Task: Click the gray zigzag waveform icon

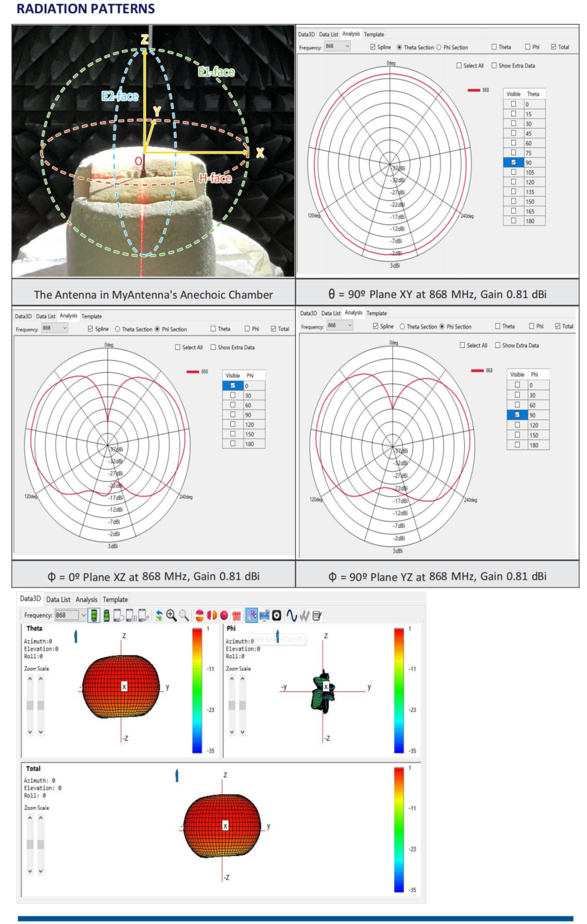Action: tap(304, 615)
